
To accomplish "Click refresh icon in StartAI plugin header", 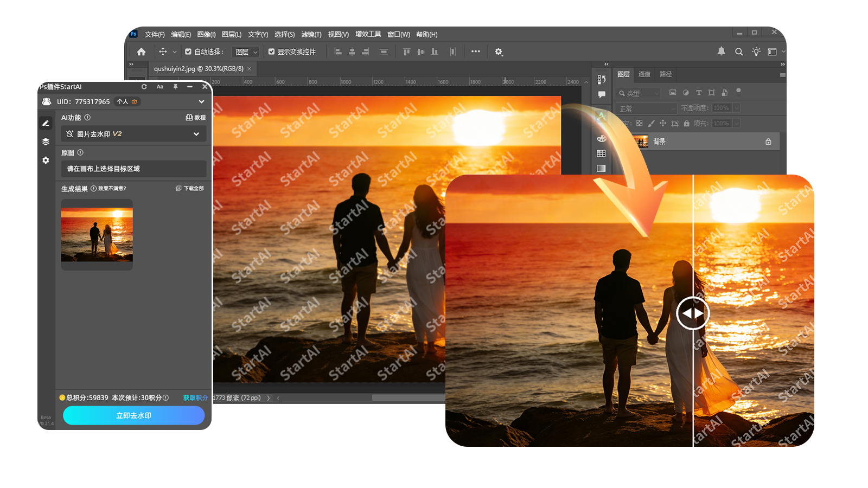I will click(x=144, y=87).
